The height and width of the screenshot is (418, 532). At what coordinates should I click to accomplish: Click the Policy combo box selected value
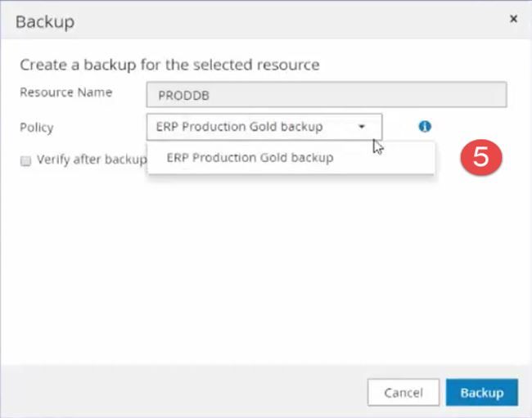click(240, 127)
